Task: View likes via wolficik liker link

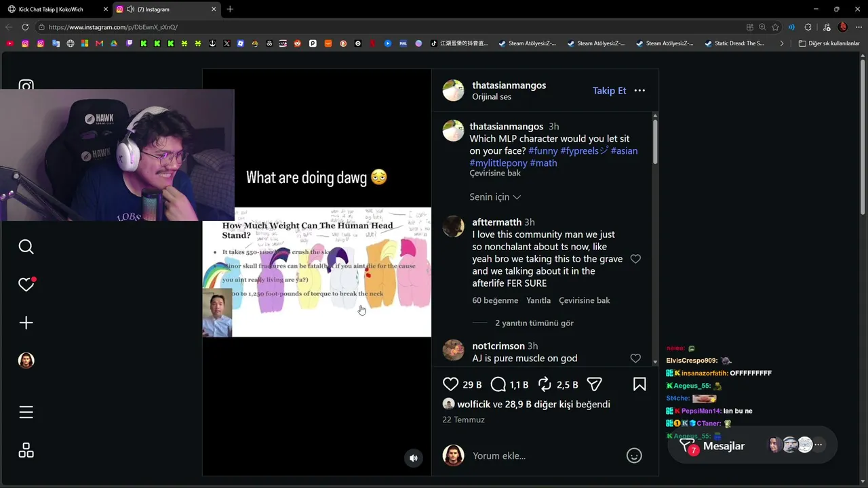Action: [x=473, y=405]
